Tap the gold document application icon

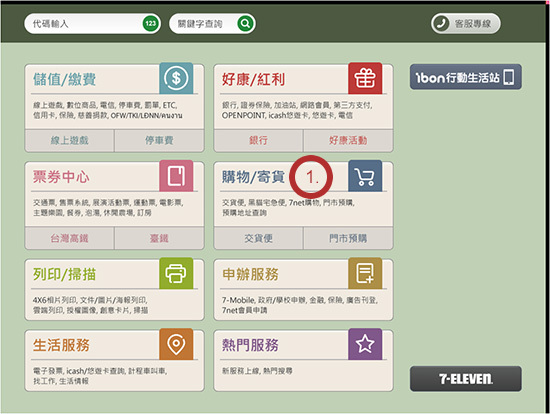point(365,273)
